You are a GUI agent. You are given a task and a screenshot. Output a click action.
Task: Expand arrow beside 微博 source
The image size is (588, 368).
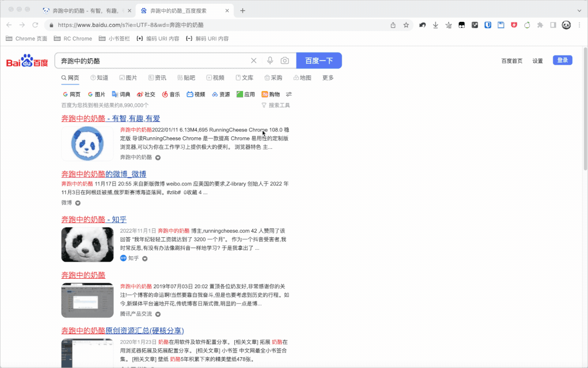tap(77, 203)
